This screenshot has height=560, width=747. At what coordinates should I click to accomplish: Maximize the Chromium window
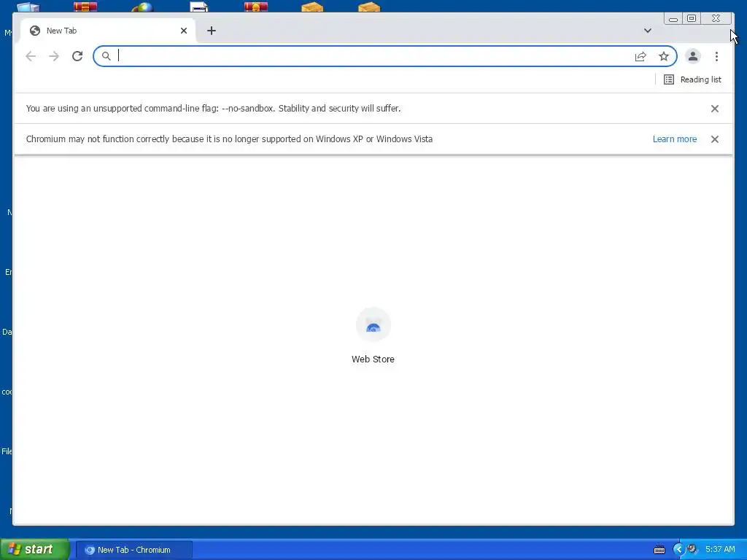[x=692, y=18]
